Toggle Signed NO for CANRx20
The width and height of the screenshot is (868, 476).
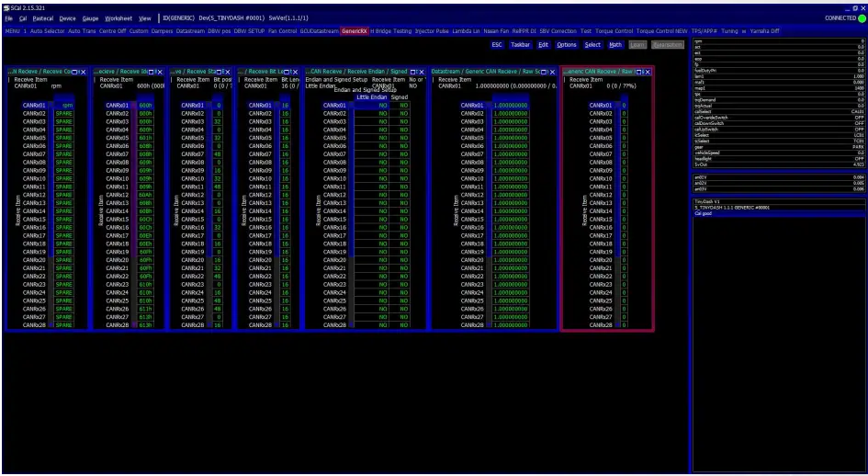pyautogui.click(x=400, y=260)
